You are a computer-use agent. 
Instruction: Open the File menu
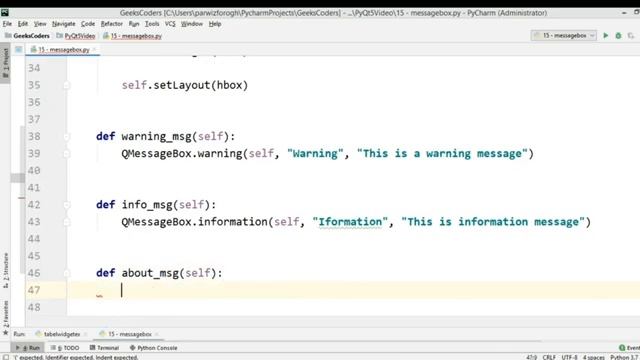(x=7, y=24)
